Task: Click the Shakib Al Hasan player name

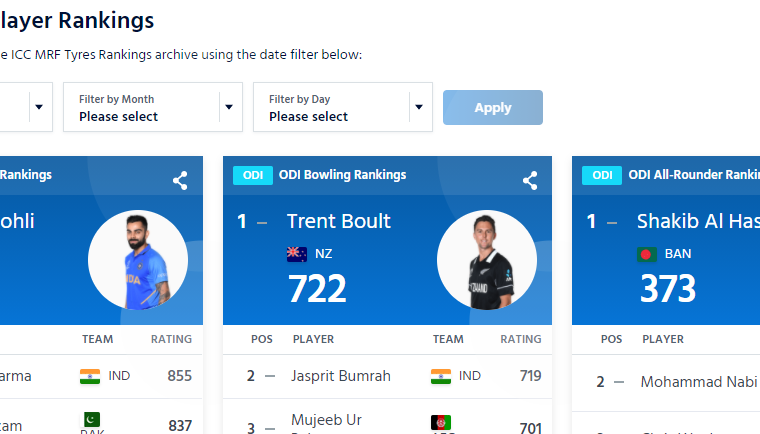Action: point(698,221)
